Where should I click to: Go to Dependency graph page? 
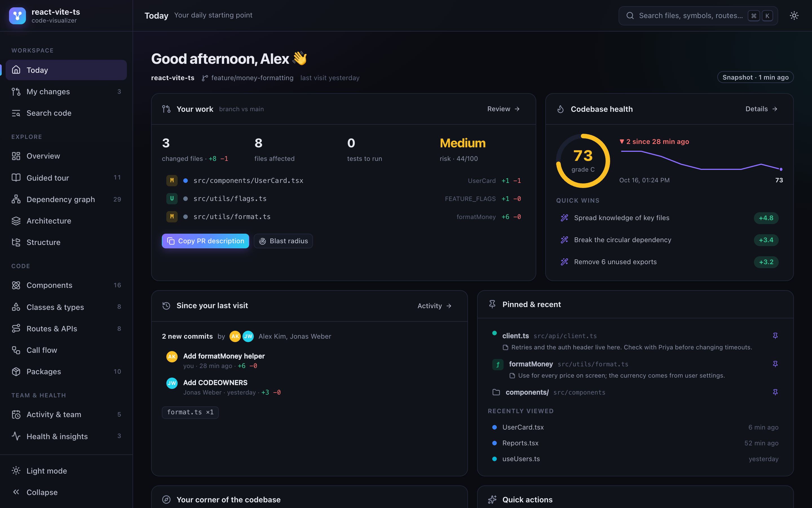66,199
